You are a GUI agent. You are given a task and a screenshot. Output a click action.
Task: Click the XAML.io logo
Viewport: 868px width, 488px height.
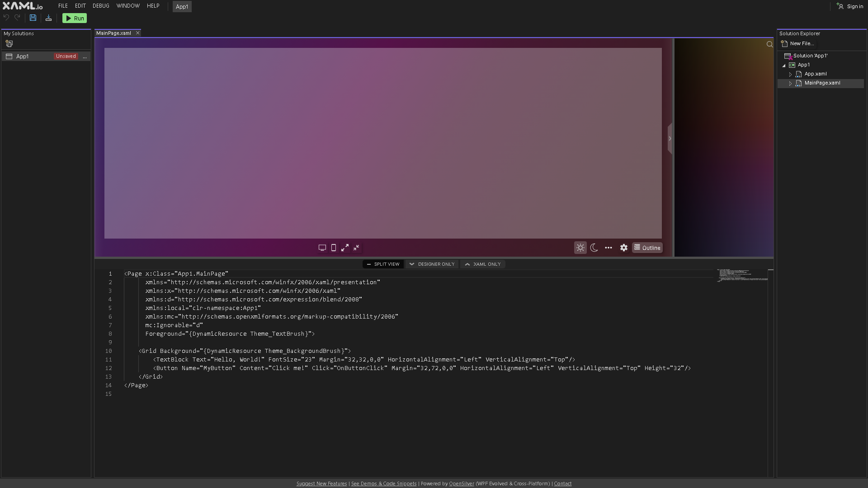(23, 6)
